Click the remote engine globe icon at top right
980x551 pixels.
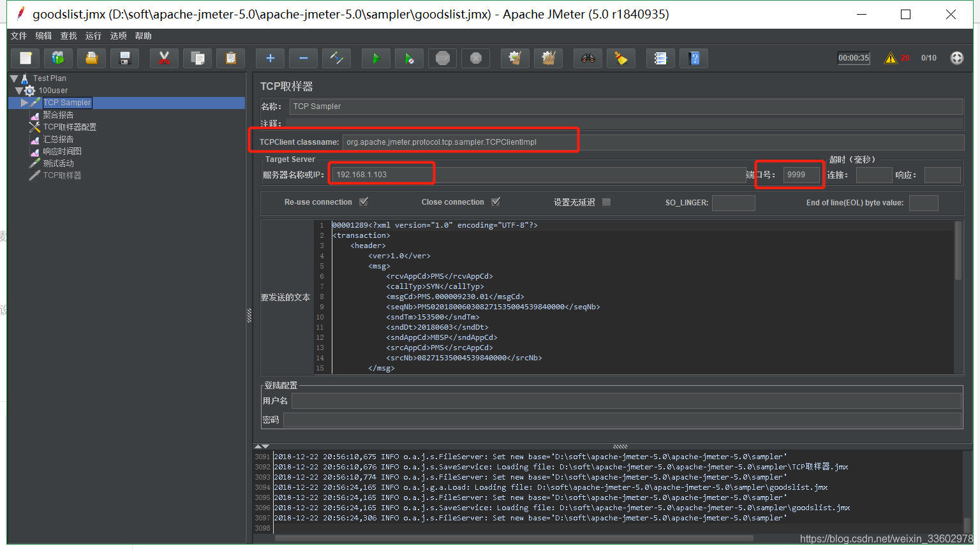(956, 58)
